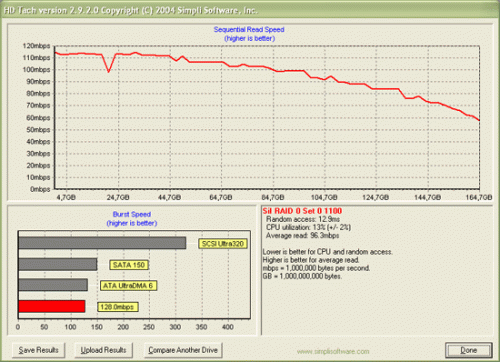Select the 'GB = 1,000,000,000 bytes' note

[x=302, y=276]
